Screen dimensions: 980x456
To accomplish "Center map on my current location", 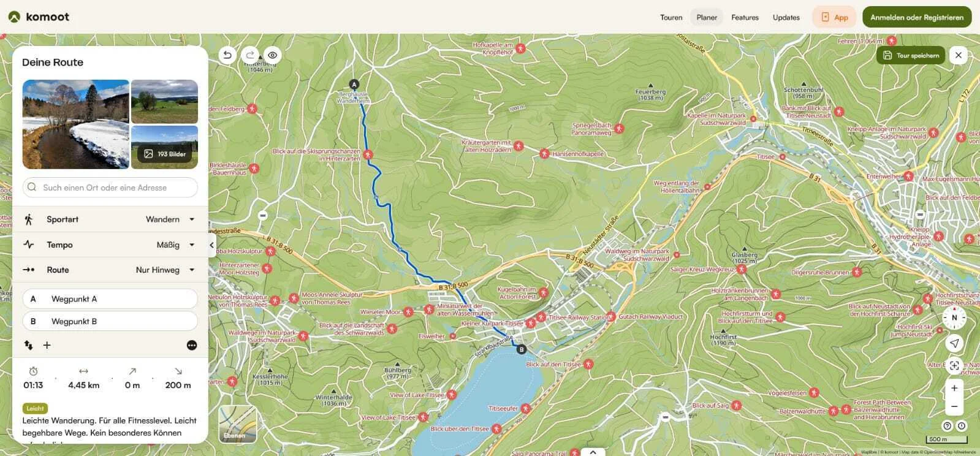I will coord(954,343).
